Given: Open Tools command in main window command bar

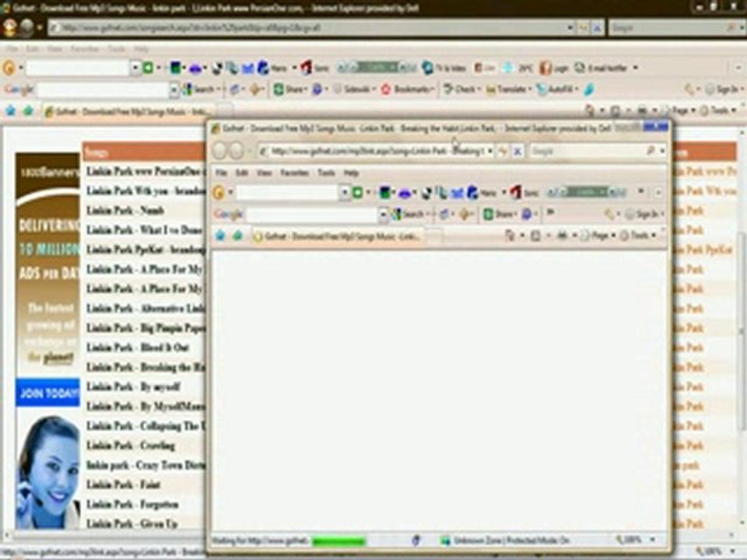Looking at the screenshot, I should pos(719,111).
